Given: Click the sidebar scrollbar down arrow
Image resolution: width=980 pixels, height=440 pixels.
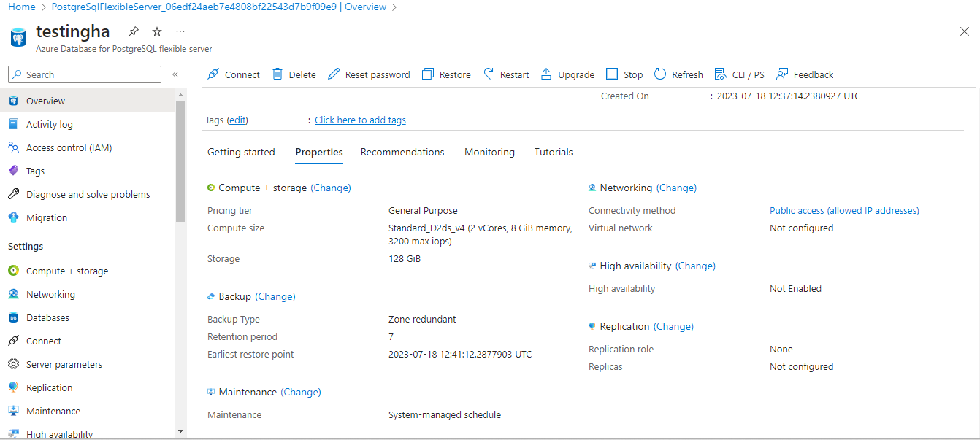Looking at the screenshot, I should (x=181, y=431).
